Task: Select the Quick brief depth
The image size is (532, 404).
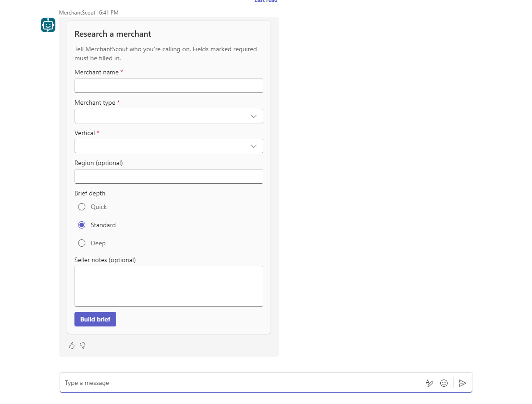Action: pos(82,207)
